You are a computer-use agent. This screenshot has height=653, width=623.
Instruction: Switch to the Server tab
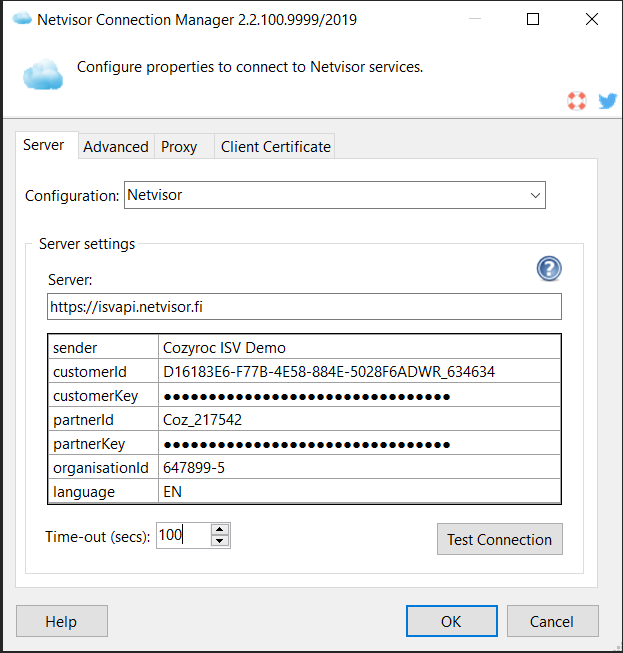(47, 145)
